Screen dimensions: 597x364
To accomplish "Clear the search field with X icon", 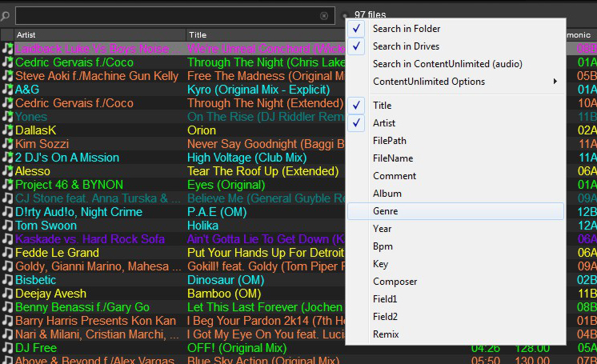I will pos(324,15).
